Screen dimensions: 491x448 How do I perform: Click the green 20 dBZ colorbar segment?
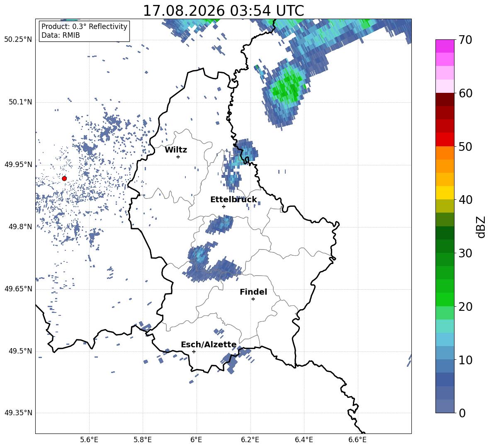[x=445, y=299]
